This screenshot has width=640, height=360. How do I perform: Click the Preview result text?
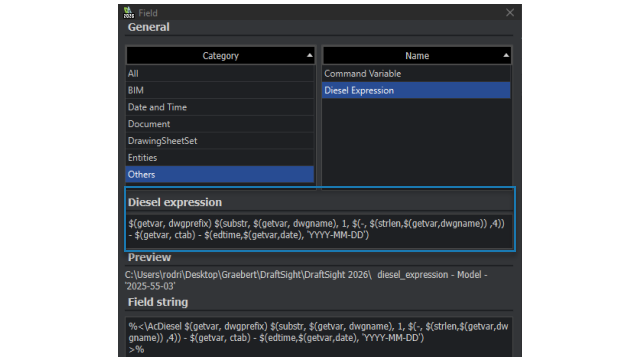pos(306,280)
